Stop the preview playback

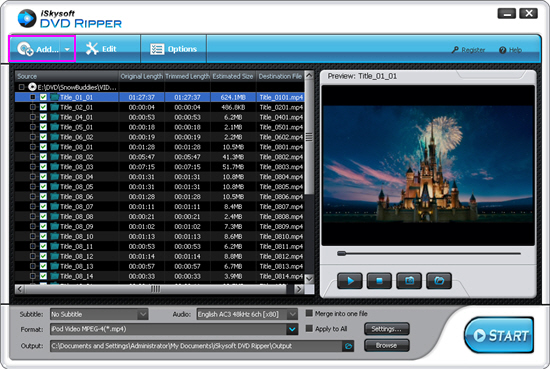pos(379,281)
